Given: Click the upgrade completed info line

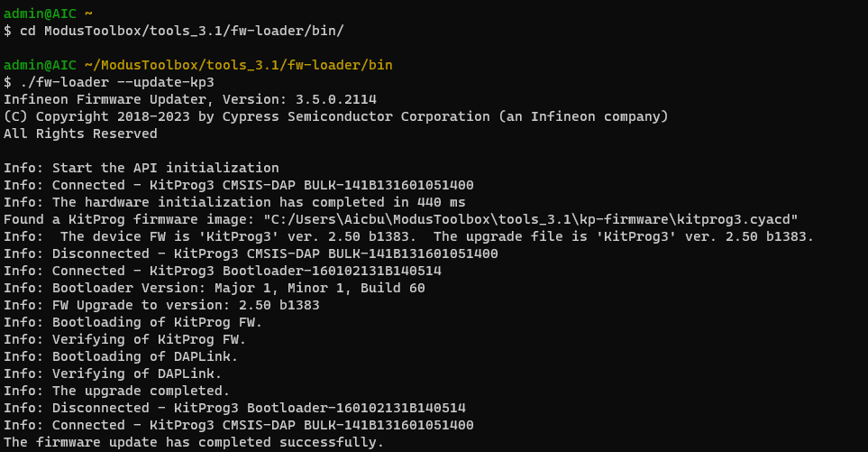Looking at the screenshot, I should (x=117, y=391).
